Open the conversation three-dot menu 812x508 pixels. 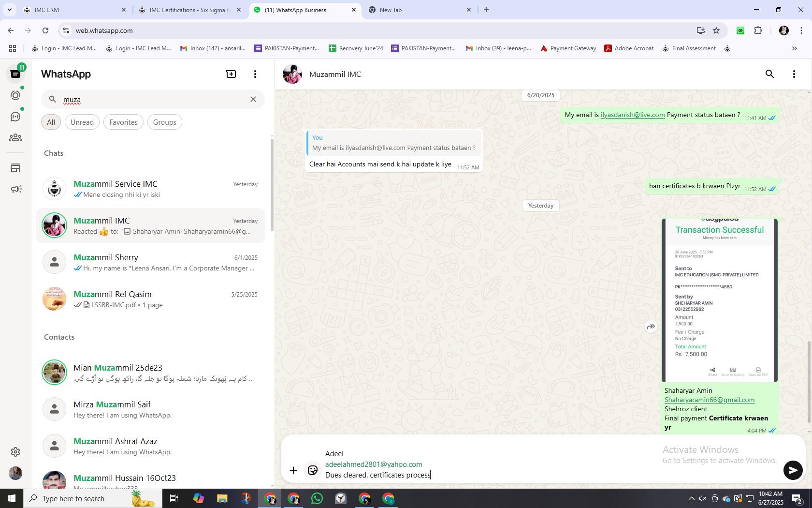click(794, 74)
